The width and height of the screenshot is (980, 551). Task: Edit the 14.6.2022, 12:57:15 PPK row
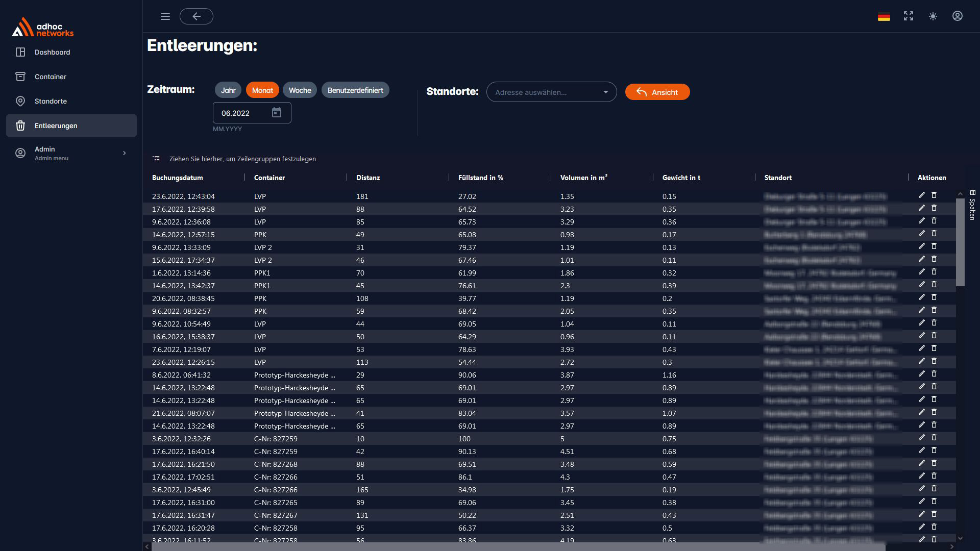pyautogui.click(x=921, y=234)
